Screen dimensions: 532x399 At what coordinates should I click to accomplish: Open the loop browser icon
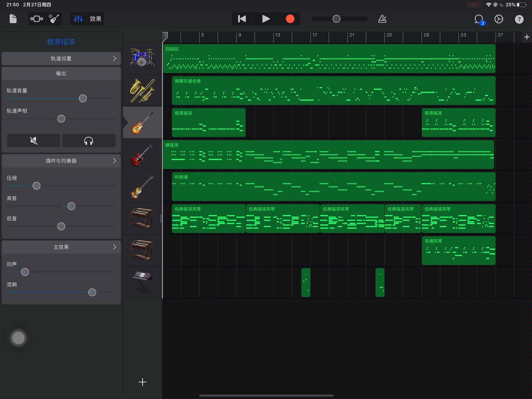[479, 19]
